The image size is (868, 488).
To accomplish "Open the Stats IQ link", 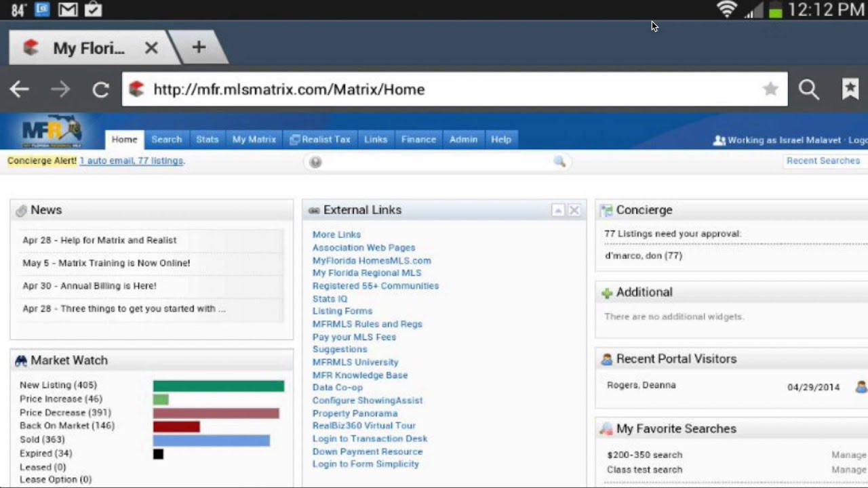I will 330,299.
